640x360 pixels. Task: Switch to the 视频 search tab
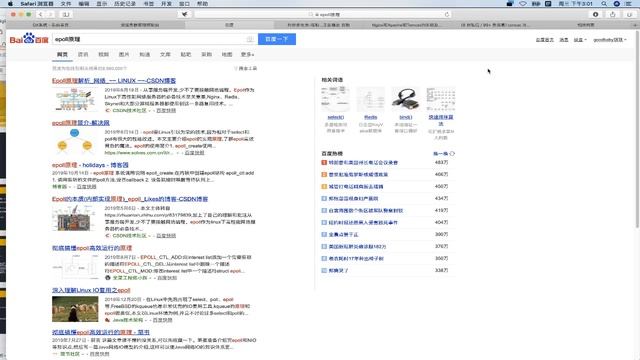(x=103, y=54)
